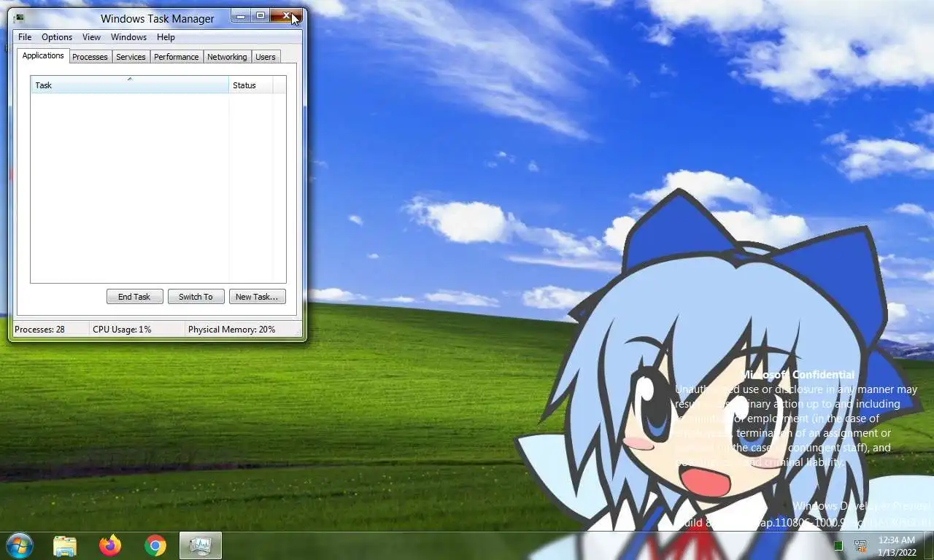Launch Firefox from the taskbar

coord(110,545)
